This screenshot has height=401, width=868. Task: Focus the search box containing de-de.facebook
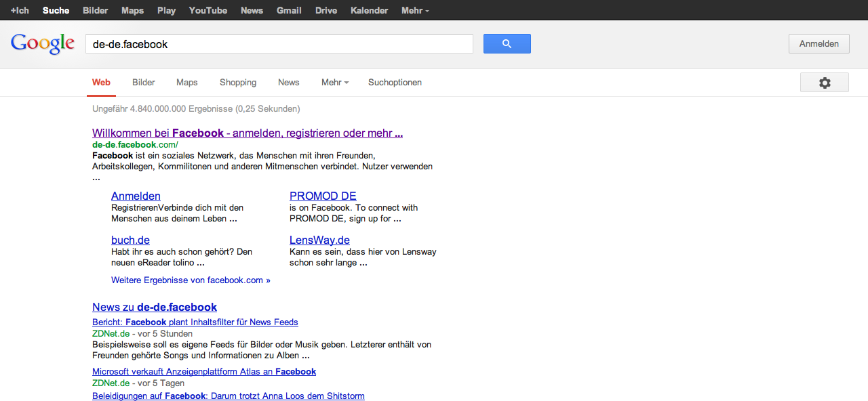[x=278, y=44]
